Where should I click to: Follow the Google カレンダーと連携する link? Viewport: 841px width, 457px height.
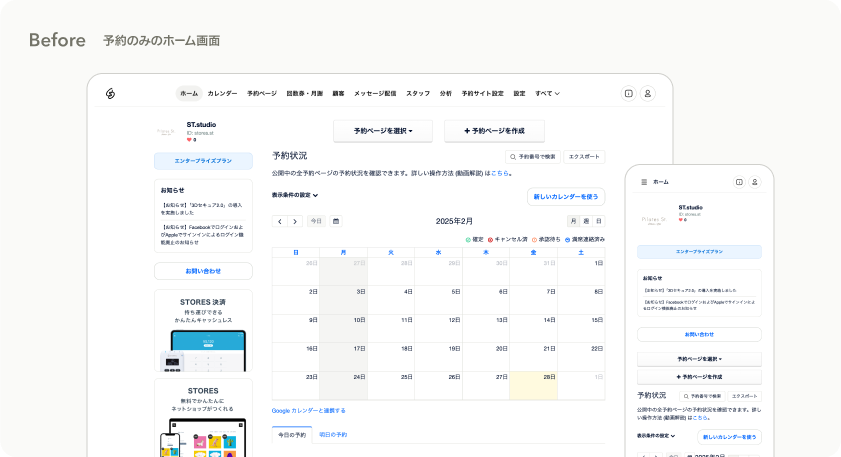click(x=309, y=410)
